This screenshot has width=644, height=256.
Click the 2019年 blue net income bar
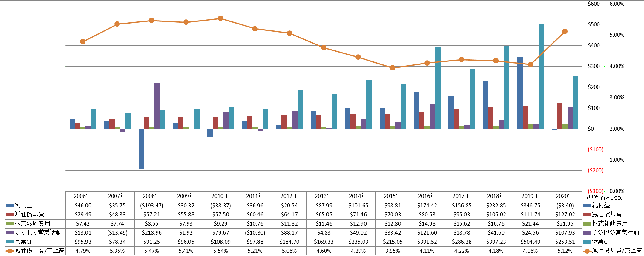[x=520, y=93]
